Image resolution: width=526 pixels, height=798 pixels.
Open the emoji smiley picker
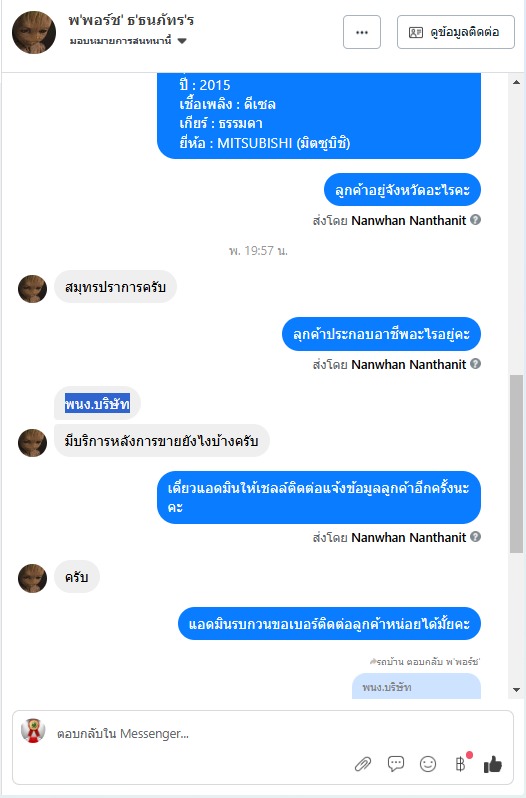click(428, 764)
